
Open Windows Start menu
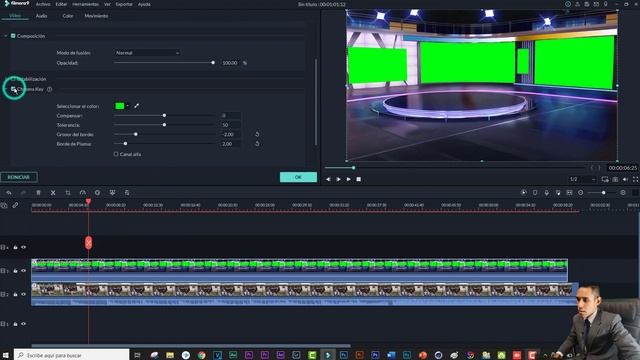coord(6,355)
